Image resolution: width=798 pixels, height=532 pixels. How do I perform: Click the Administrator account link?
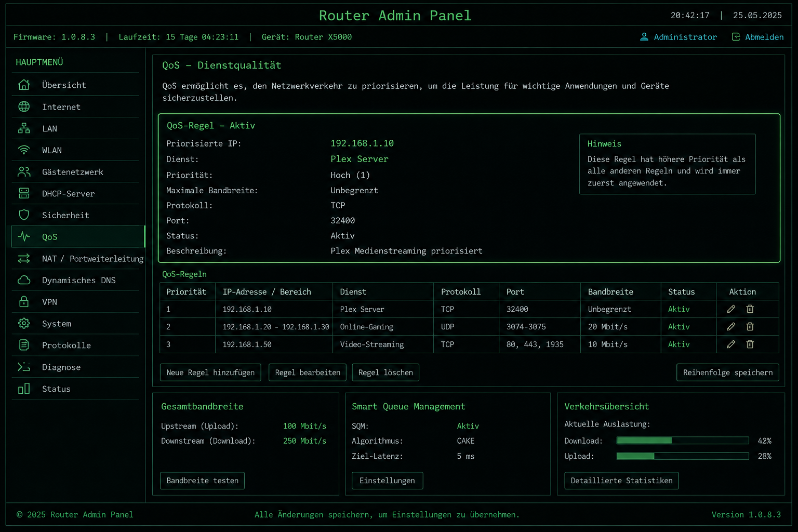coord(679,37)
